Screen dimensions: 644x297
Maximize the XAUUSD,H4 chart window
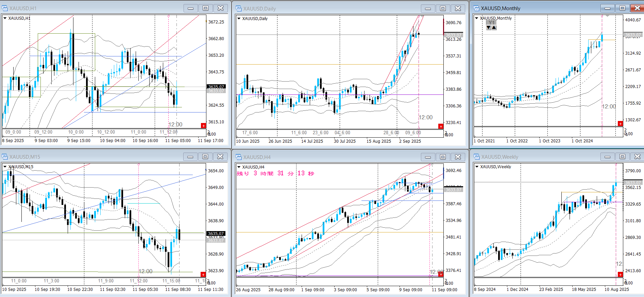443,157
